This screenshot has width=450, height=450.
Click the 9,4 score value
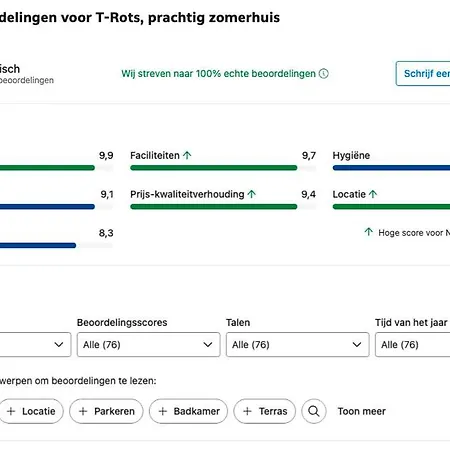click(x=309, y=194)
